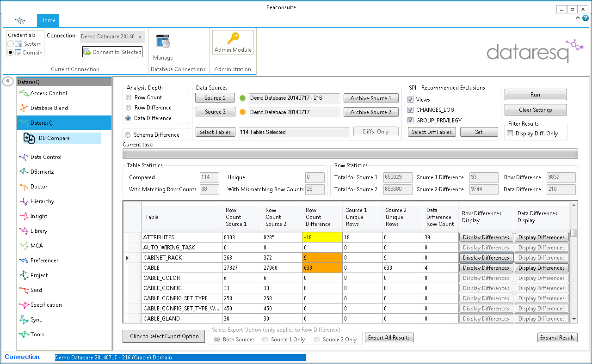Click the 114 Tables Selected field

pos(294,132)
